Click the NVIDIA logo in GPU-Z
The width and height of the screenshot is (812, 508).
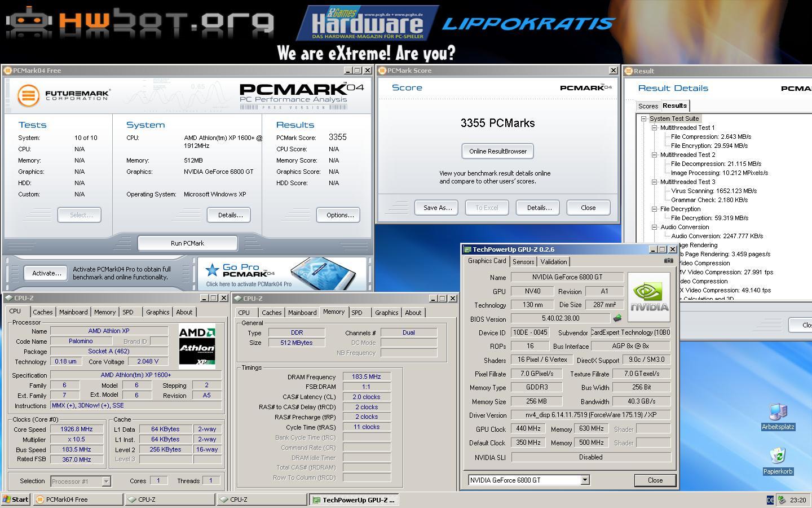(x=649, y=297)
